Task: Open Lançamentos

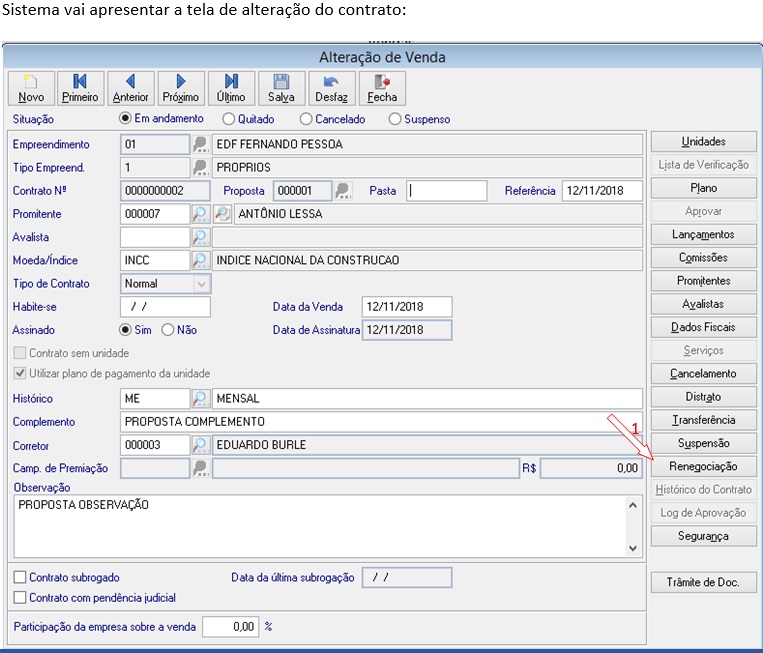Action: tap(703, 235)
